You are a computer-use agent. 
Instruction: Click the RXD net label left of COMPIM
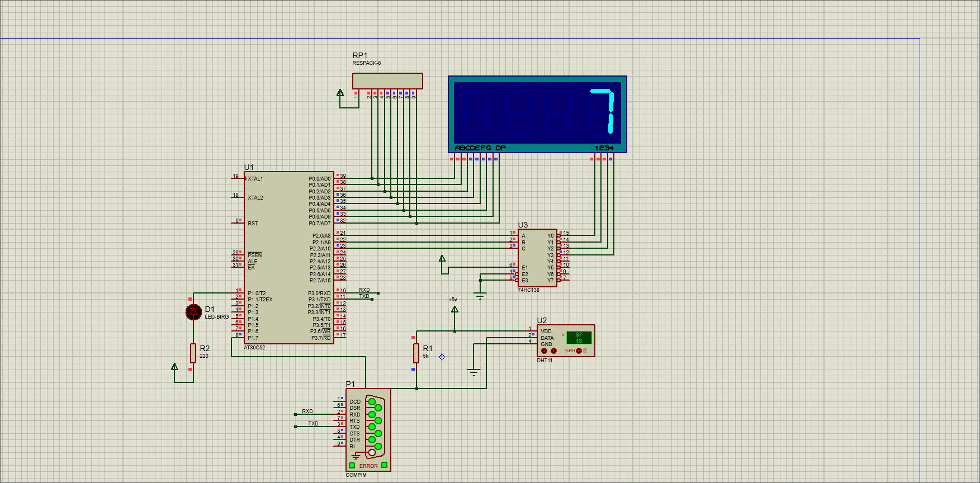(307, 411)
